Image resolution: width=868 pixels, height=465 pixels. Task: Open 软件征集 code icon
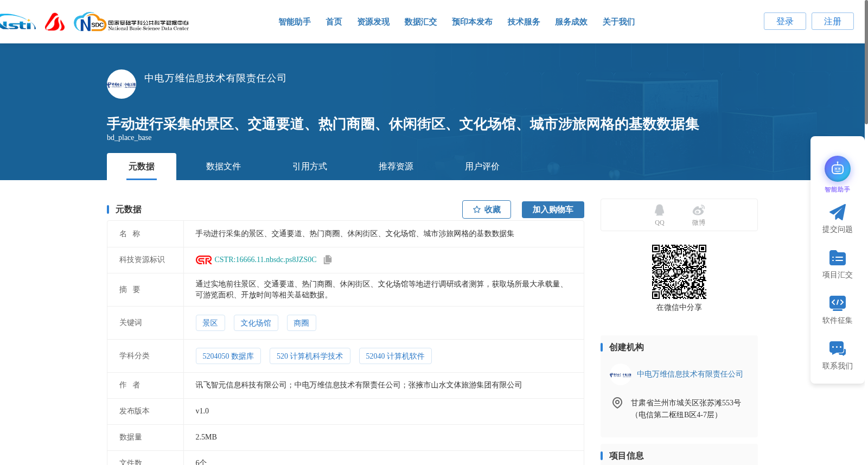click(x=838, y=303)
